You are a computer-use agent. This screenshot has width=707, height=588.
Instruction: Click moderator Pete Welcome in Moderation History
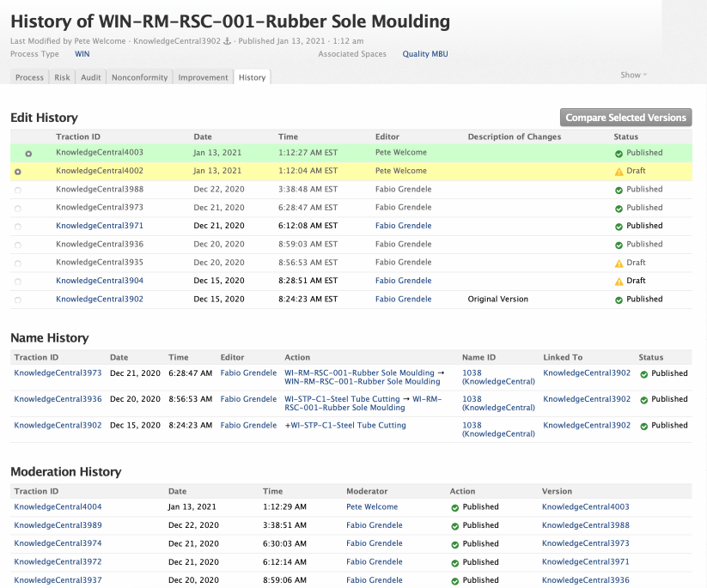point(372,507)
